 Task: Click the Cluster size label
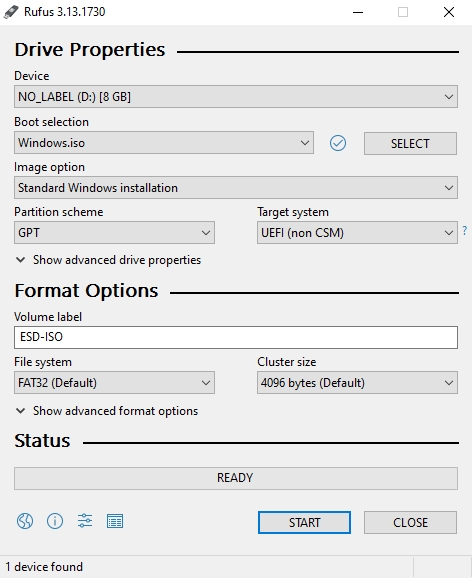coord(287,362)
